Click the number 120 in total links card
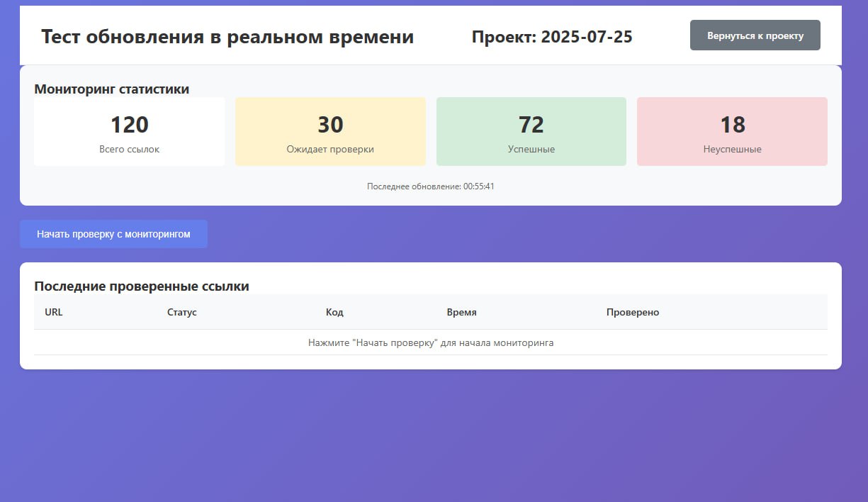The width and height of the screenshot is (868, 502). tap(130, 125)
